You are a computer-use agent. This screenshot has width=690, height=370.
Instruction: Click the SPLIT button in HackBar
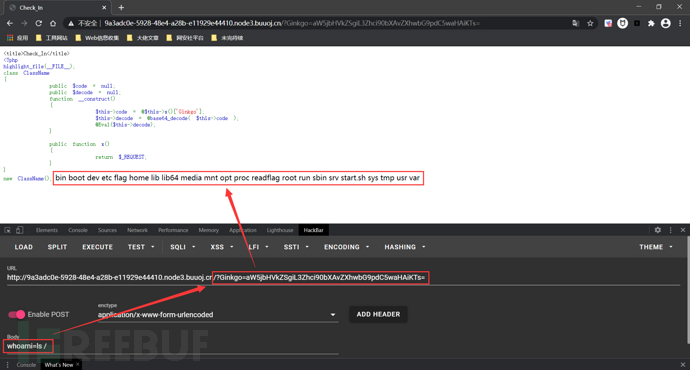pos(57,247)
